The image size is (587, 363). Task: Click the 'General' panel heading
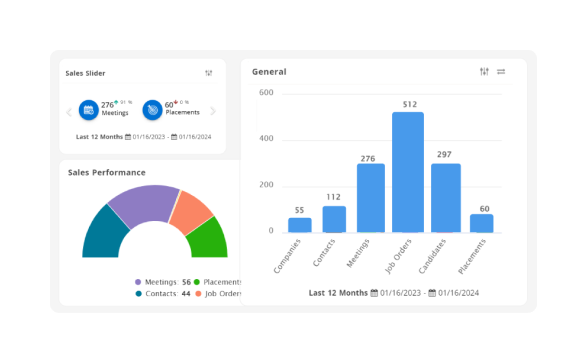(x=269, y=72)
